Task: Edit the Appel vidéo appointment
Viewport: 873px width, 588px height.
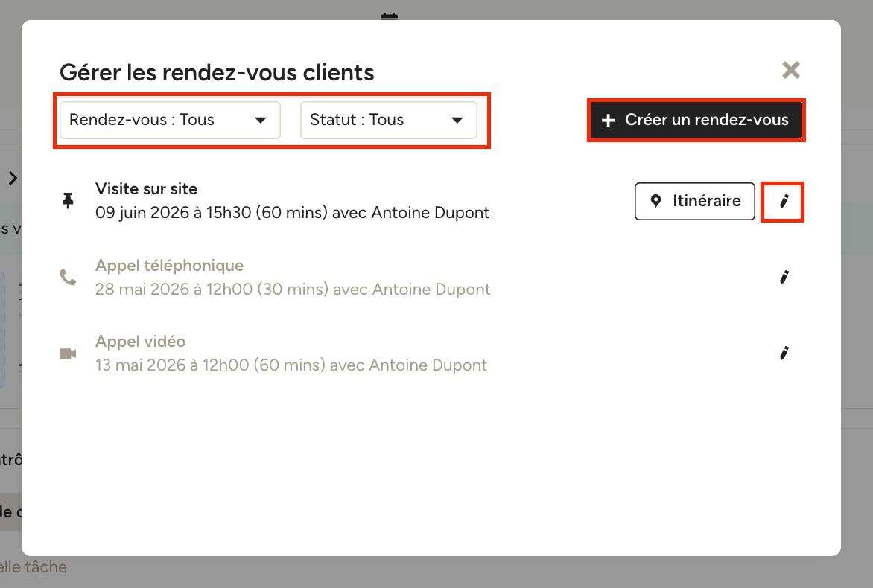Action: coord(784,354)
